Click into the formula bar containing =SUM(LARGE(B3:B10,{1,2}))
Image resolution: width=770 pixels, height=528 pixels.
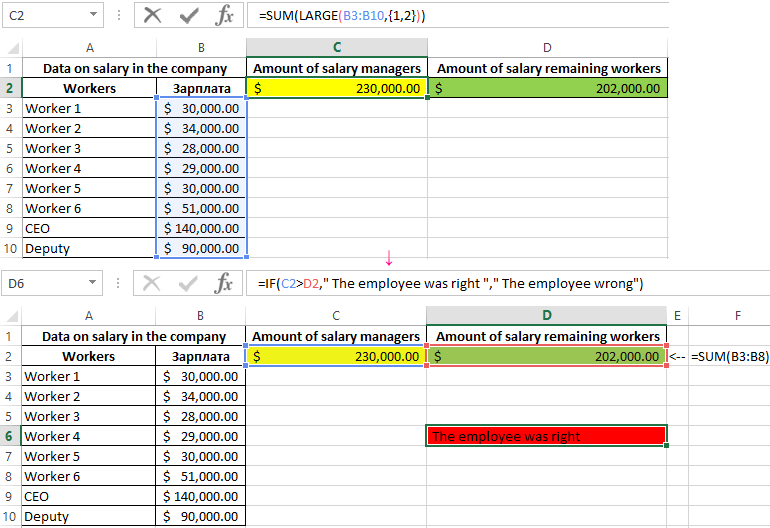pos(500,15)
